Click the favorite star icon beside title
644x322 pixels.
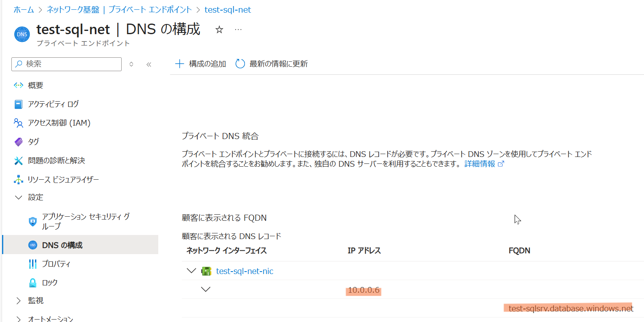coord(219,30)
